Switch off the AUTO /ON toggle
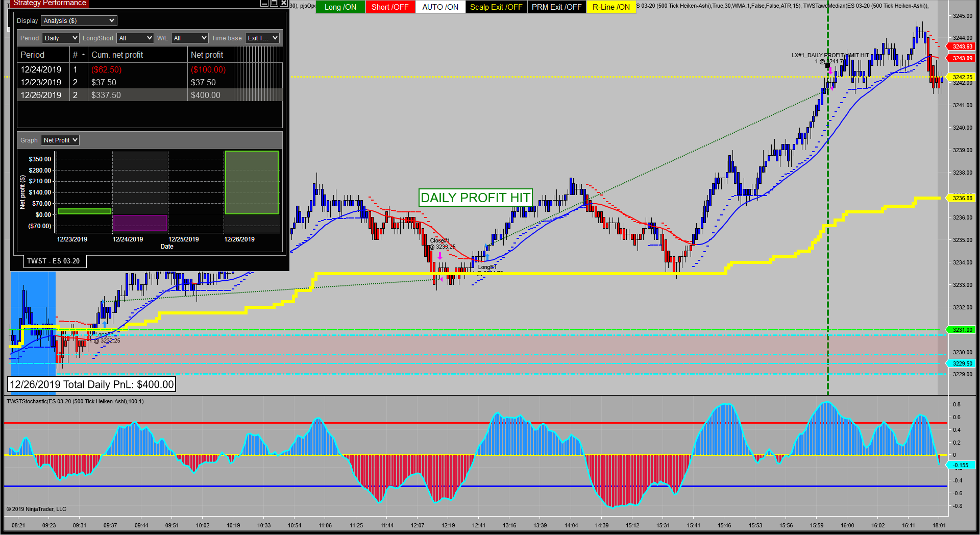 (x=440, y=7)
